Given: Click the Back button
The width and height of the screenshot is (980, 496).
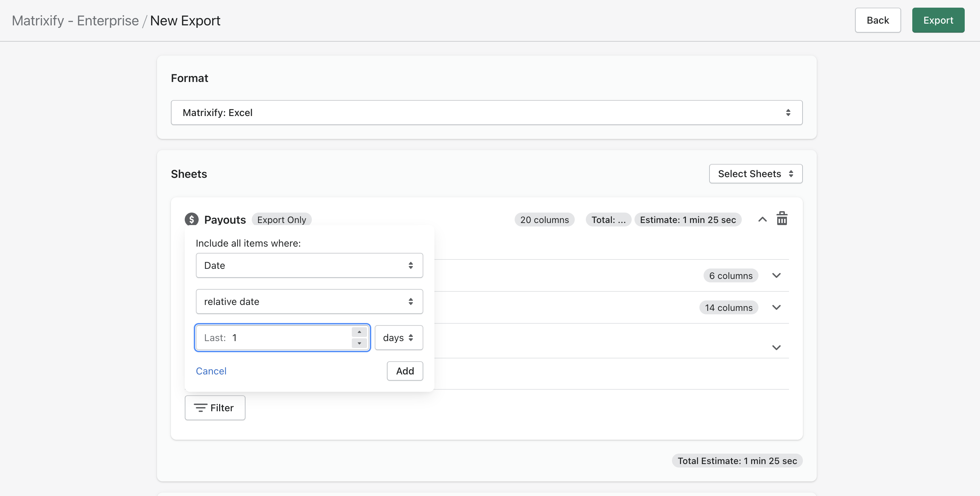Looking at the screenshot, I should (877, 20).
